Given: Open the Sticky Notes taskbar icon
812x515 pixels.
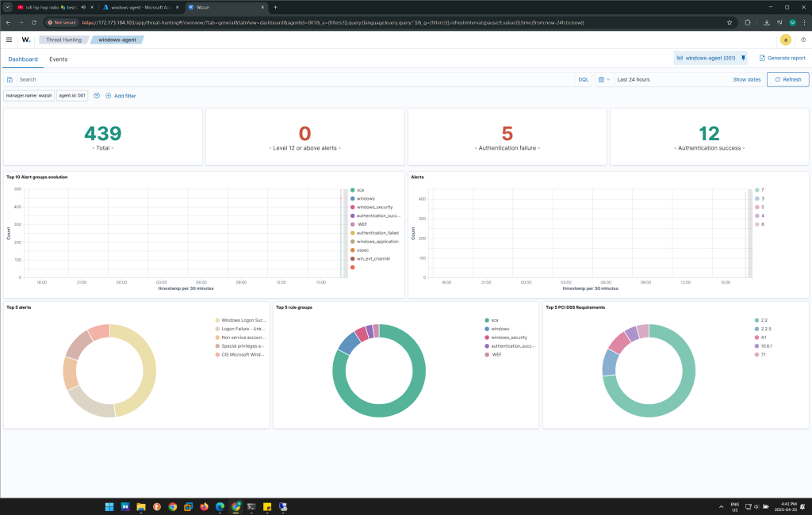Looking at the screenshot, I should (267, 507).
